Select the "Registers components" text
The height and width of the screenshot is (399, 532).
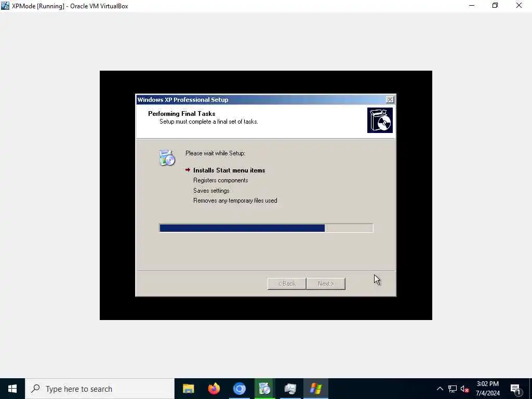[x=220, y=180]
